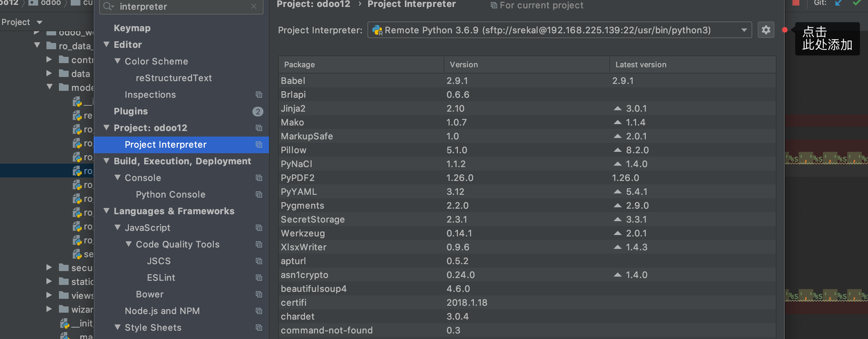Click the interpreter search input field
The height and width of the screenshot is (339, 868).
(x=180, y=7)
